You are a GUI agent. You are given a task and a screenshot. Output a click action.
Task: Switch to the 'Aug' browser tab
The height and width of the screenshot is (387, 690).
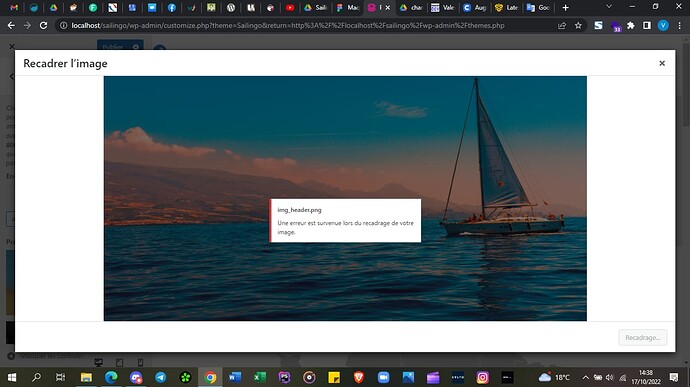click(x=475, y=7)
